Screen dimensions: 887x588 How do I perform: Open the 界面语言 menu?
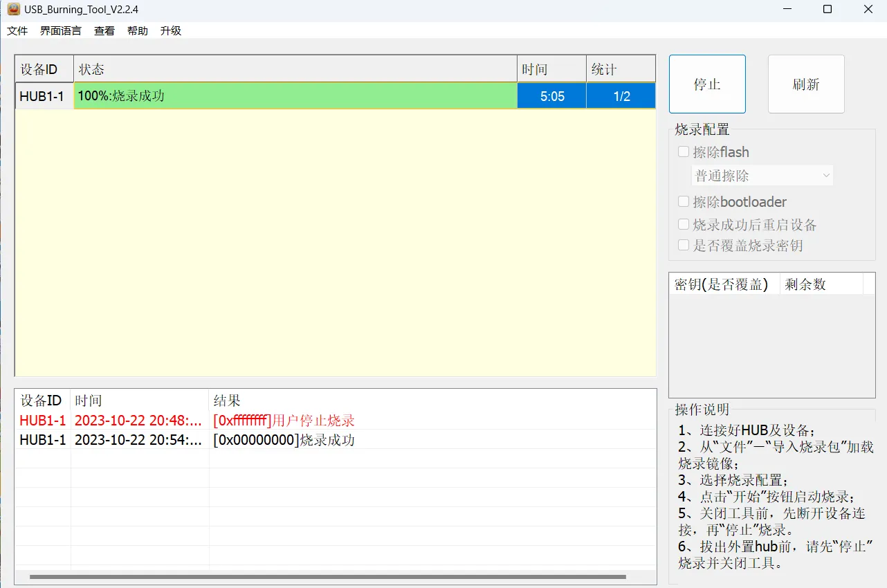[x=61, y=31]
